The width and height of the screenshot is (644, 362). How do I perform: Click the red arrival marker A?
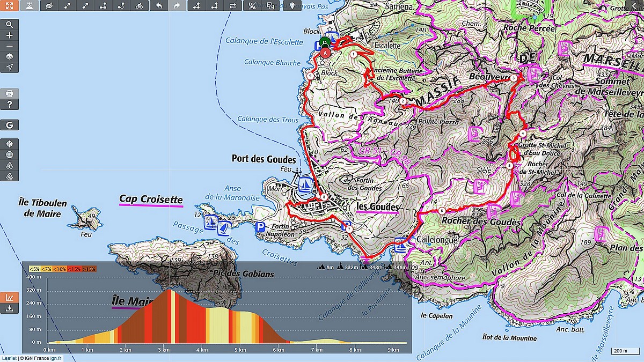tap(325, 52)
